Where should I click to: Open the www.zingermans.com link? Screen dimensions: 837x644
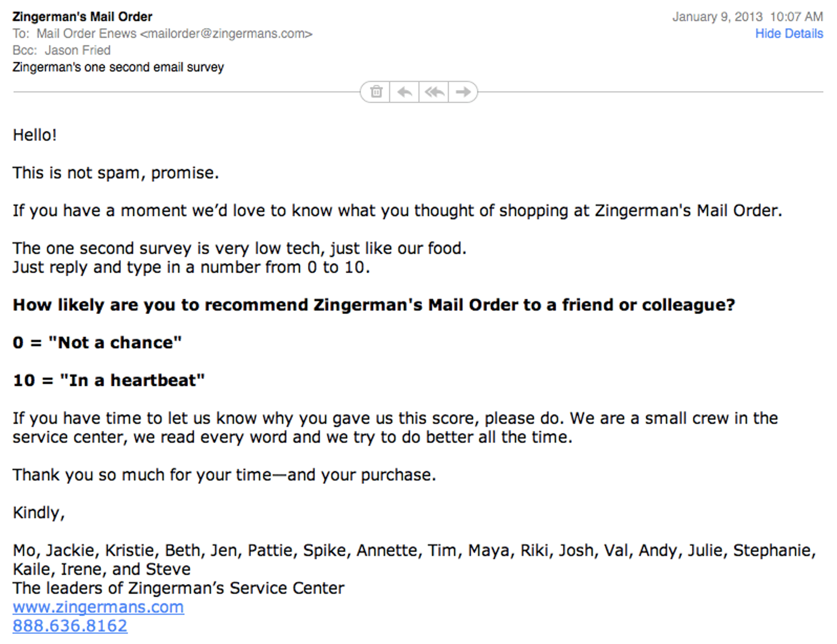(x=98, y=607)
